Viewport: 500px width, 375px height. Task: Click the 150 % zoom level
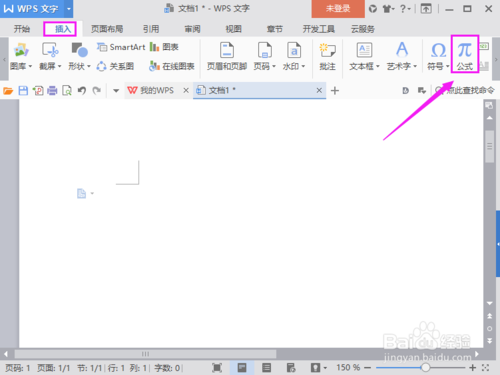348,368
